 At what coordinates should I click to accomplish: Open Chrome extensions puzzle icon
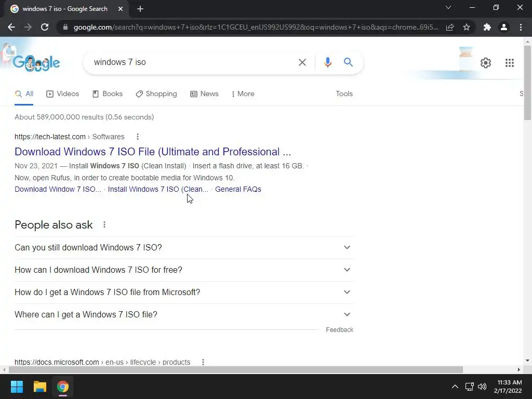[487, 27]
